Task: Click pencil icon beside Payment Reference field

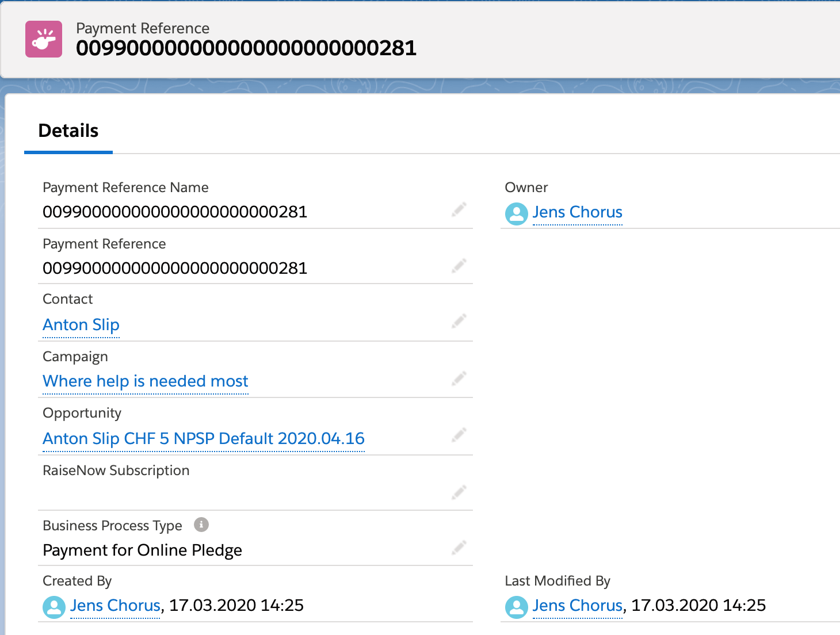Action: pos(459,266)
